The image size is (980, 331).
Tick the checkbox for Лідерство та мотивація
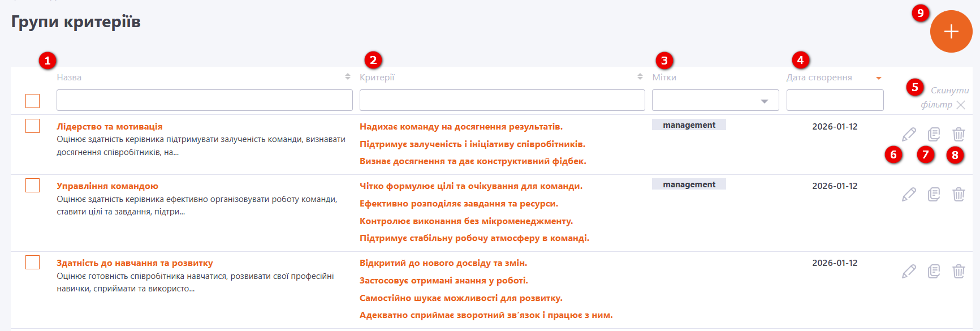click(33, 126)
